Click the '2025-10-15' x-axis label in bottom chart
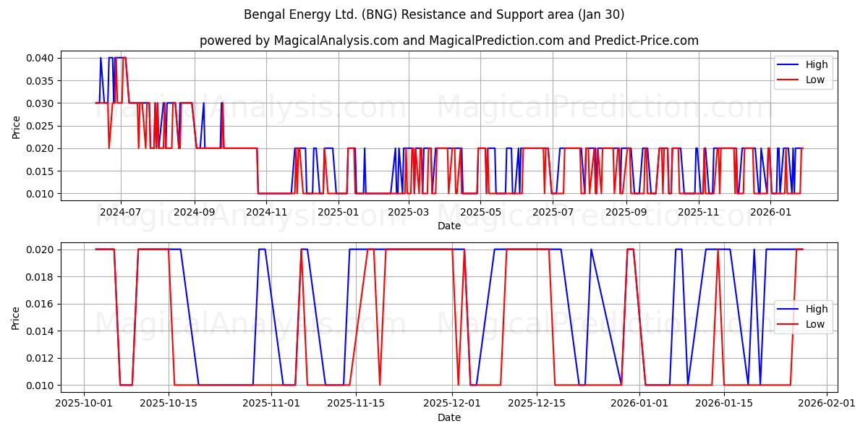This screenshot has height=434, width=868. pos(169,404)
